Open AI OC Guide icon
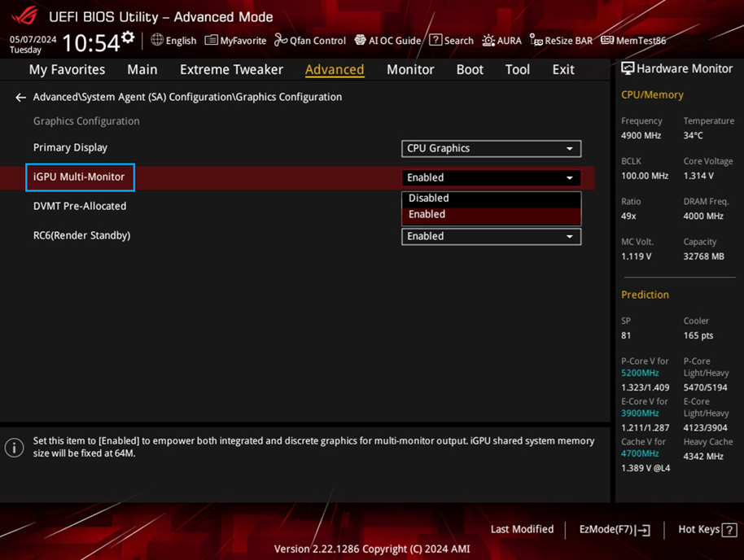 (360, 40)
